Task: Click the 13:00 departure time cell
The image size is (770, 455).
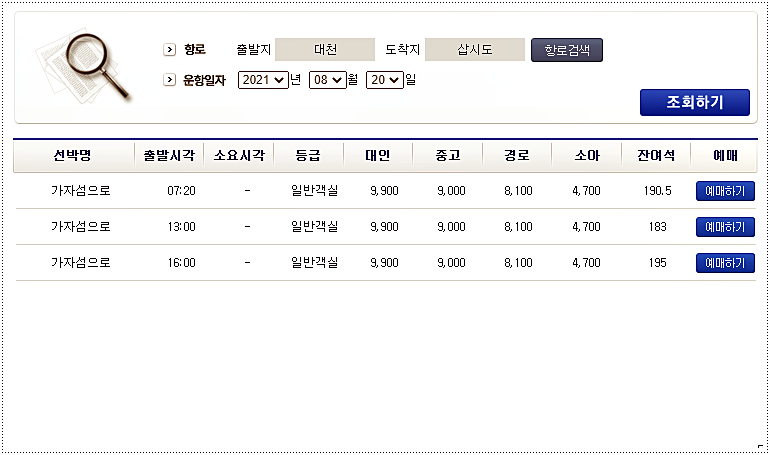Action: click(x=181, y=227)
